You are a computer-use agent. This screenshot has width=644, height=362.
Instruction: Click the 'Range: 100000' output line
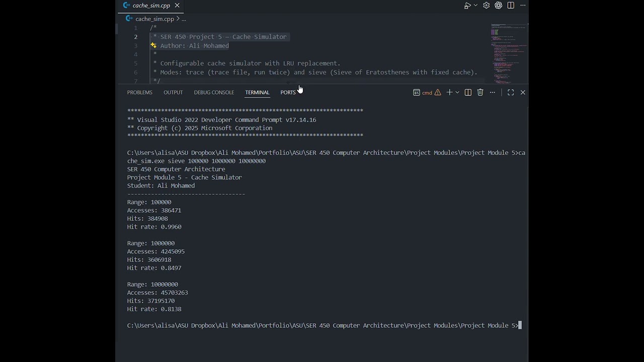149,202
